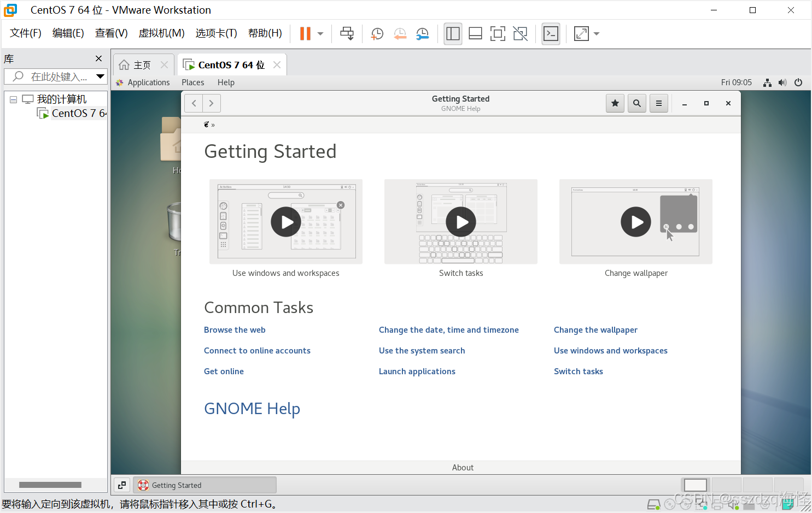Viewport: 812px width, 513px height.
Task: Click the bookmark star icon
Action: tap(615, 103)
